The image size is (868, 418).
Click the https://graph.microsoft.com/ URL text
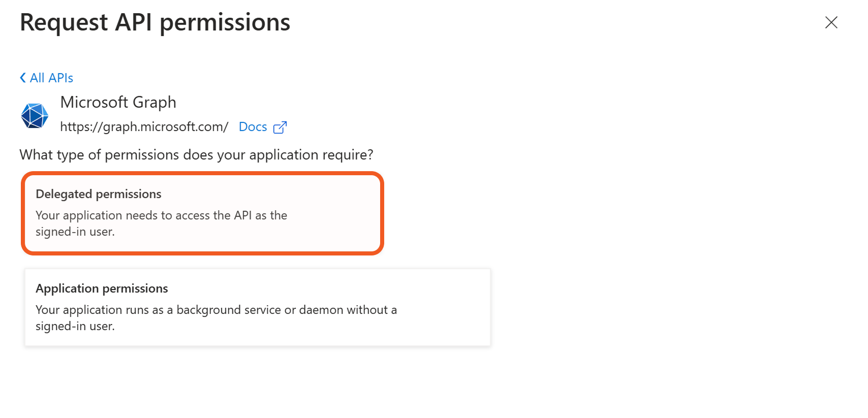click(144, 126)
